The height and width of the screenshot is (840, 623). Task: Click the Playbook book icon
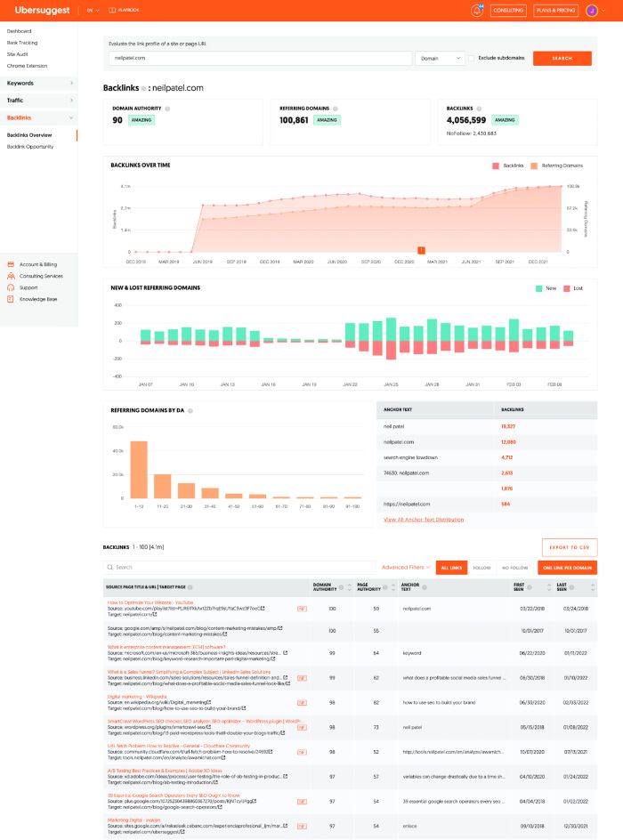[112, 10]
